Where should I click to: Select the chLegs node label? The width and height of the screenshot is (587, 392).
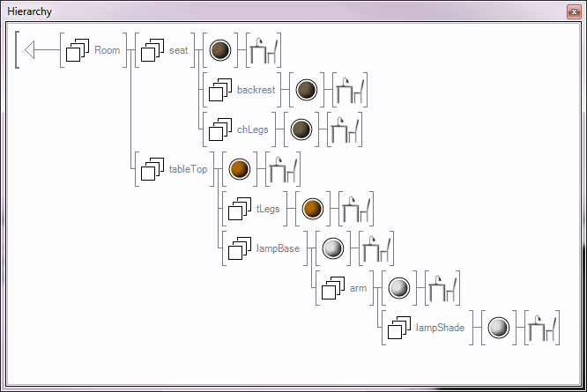pyautogui.click(x=252, y=129)
